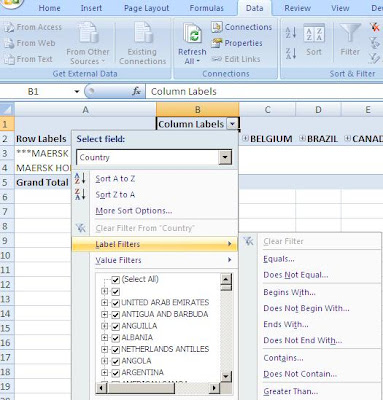383x400 pixels.
Task: Uncheck the (Select All) checkbox
Action: [116, 280]
